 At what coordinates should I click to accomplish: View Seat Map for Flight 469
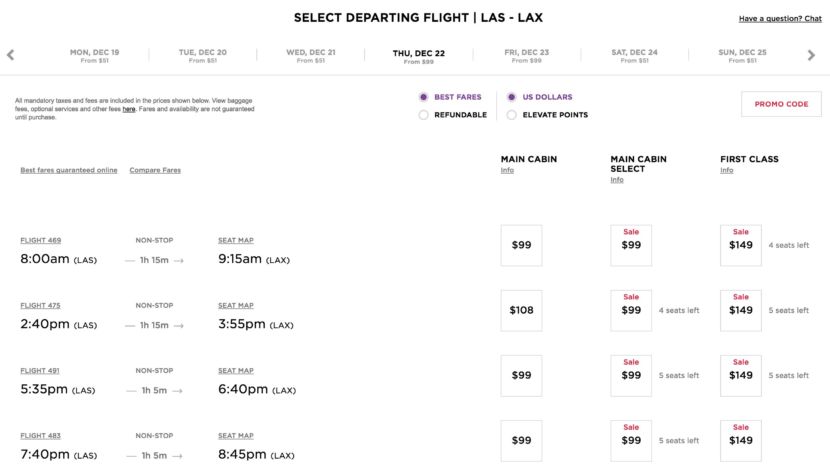[x=236, y=240]
